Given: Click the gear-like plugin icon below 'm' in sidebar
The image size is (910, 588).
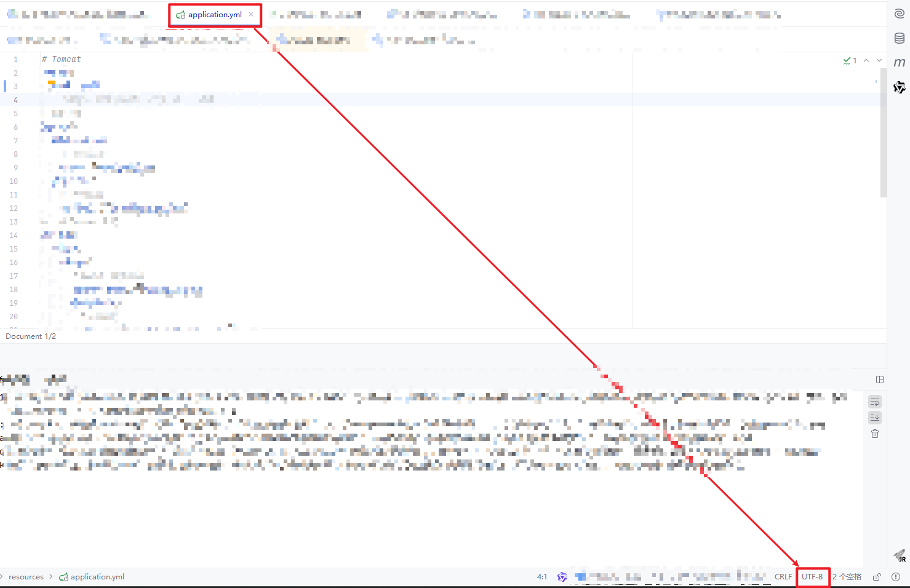Looking at the screenshot, I should coord(899,87).
